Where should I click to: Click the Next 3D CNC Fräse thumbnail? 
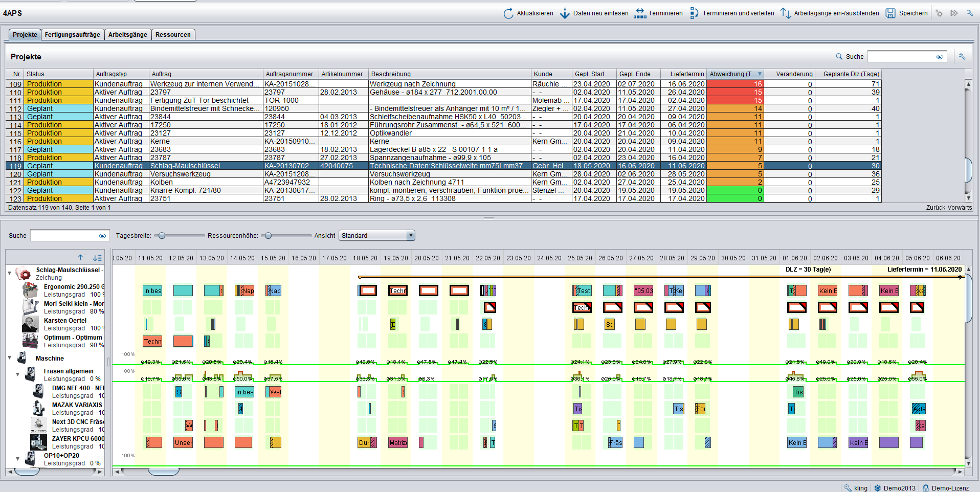[x=38, y=425]
